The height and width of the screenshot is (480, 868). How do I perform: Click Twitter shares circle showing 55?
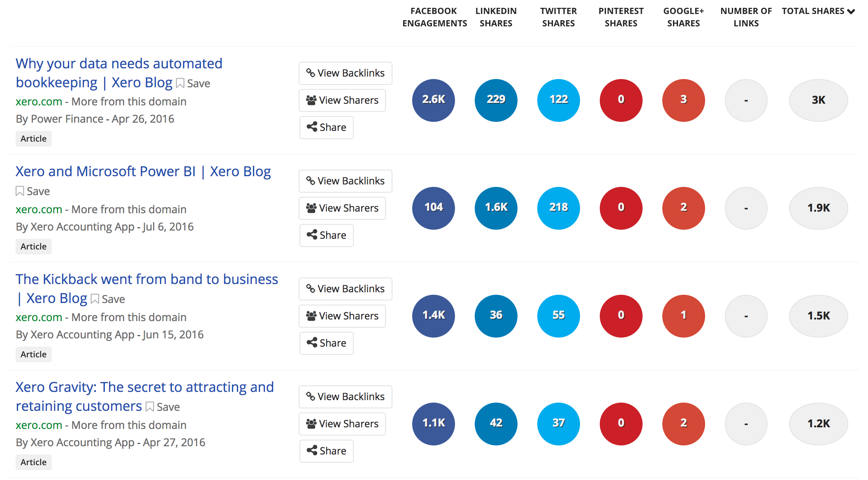pyautogui.click(x=559, y=316)
